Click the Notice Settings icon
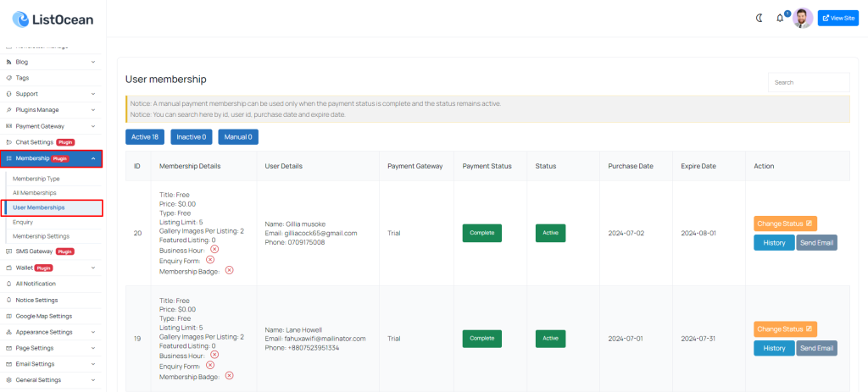868x392 pixels. pyautogui.click(x=8, y=300)
